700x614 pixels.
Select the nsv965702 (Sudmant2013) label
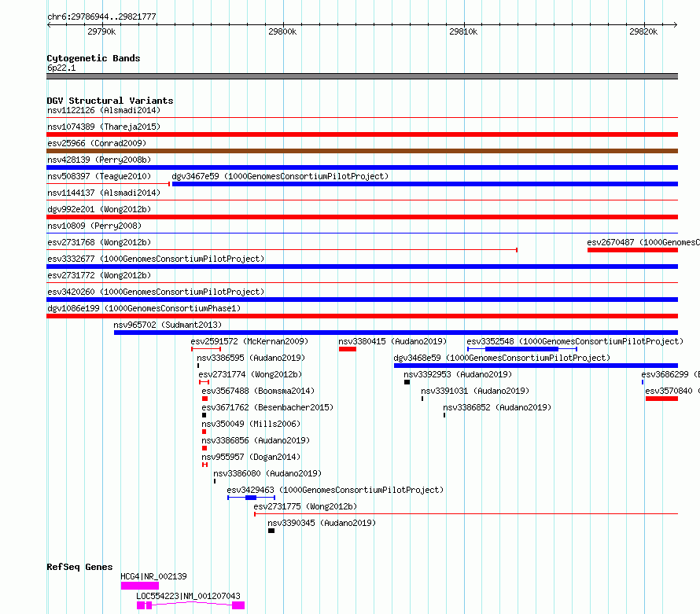coord(168,325)
